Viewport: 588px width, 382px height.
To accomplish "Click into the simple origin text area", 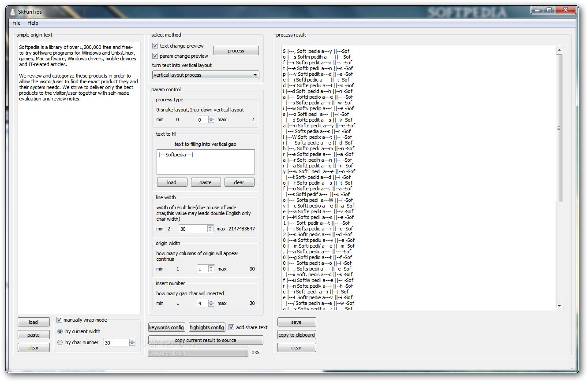I will tap(79, 178).
